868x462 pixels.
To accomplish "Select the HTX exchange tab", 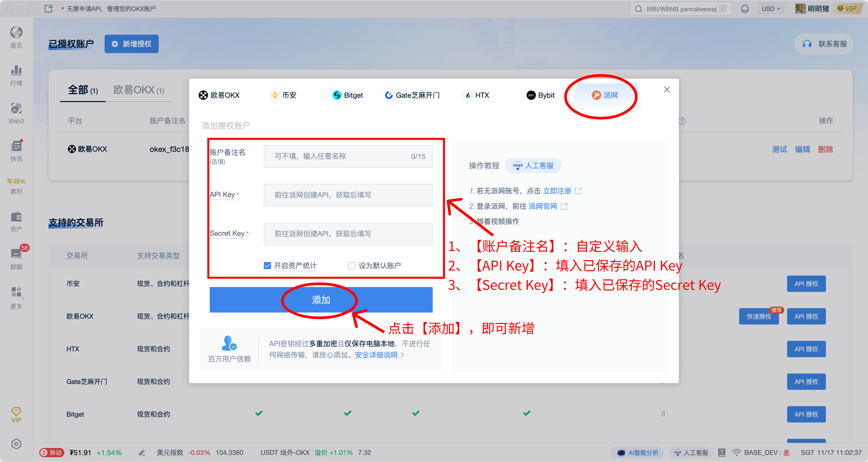I will coord(477,95).
